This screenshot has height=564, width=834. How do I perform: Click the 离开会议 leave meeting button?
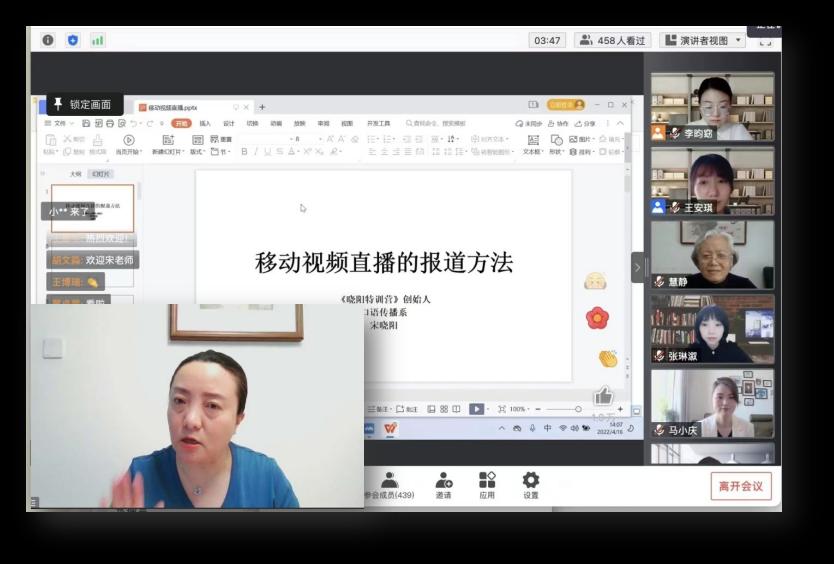tap(741, 486)
